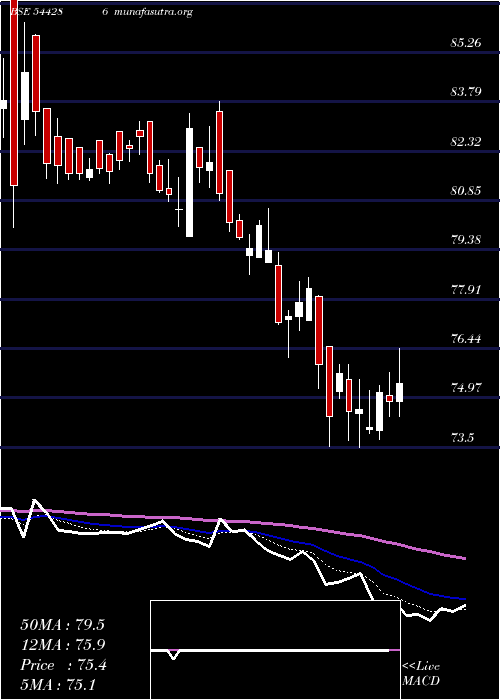This screenshot has height=700, width=500.
Task: Click the 12MA : 75.9 readout
Action: [x=62, y=645]
